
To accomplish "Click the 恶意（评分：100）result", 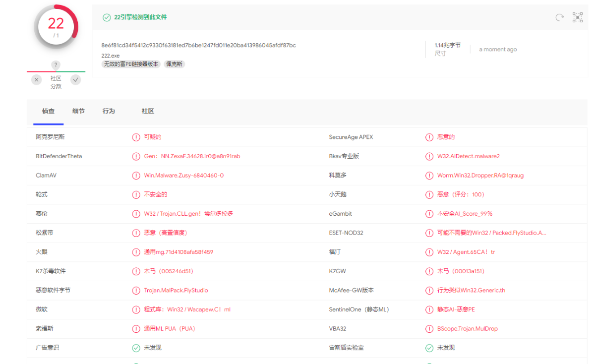I will (461, 195).
